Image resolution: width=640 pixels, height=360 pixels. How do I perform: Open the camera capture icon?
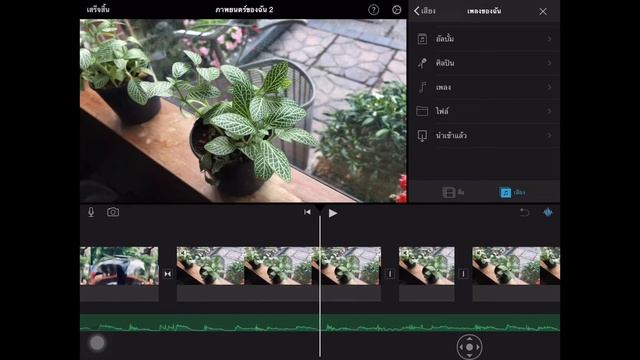point(113,212)
